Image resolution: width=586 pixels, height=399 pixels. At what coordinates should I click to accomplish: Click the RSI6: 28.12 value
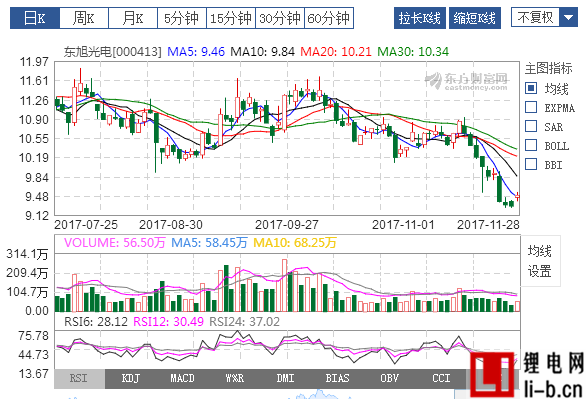coord(96,321)
